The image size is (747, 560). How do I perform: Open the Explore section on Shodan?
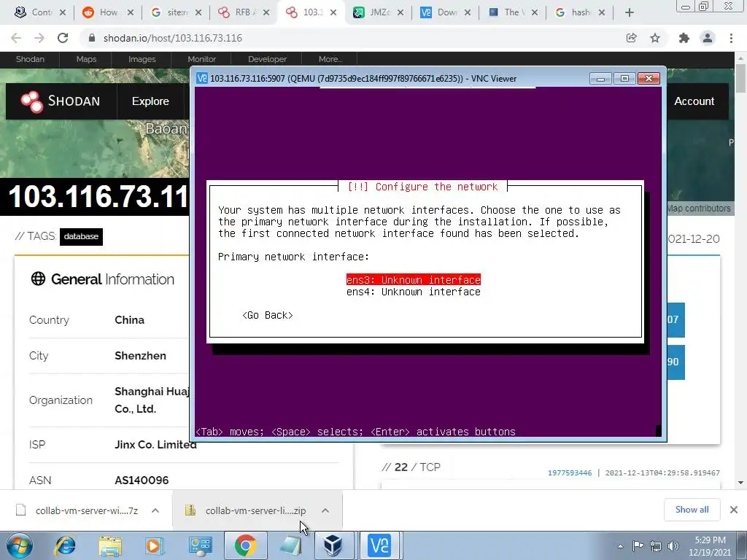tap(150, 101)
